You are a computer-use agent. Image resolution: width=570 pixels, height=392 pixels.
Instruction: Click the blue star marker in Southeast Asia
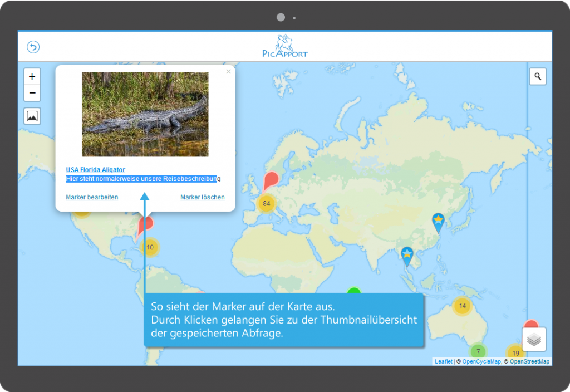tap(407, 255)
